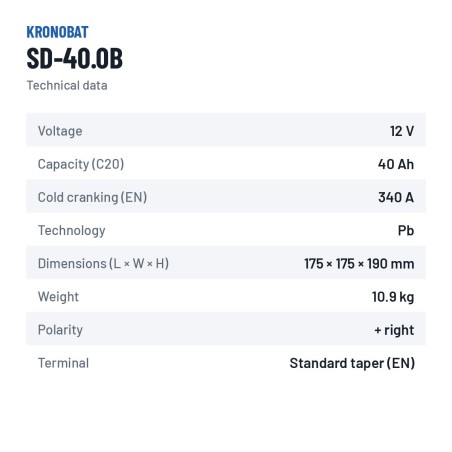The width and height of the screenshot is (452, 452).
Task: Click the Technical data subtitle
Action: [x=67, y=85]
